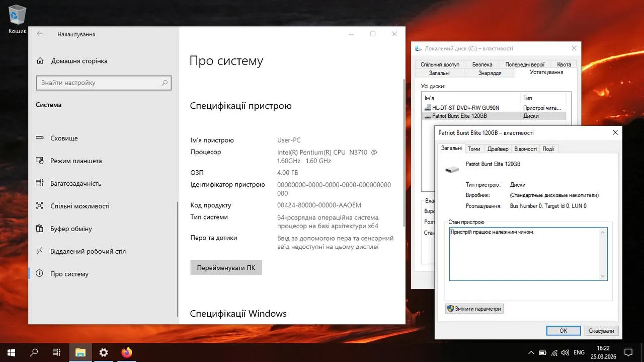
Task: Switch to the Details tab
Action: coord(525,149)
